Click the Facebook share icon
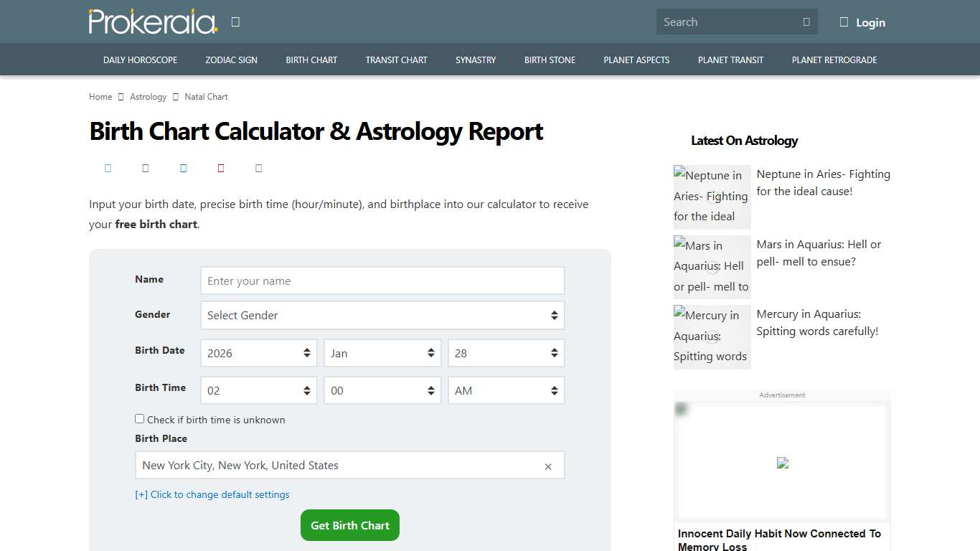This screenshot has width=980, height=551. [108, 168]
